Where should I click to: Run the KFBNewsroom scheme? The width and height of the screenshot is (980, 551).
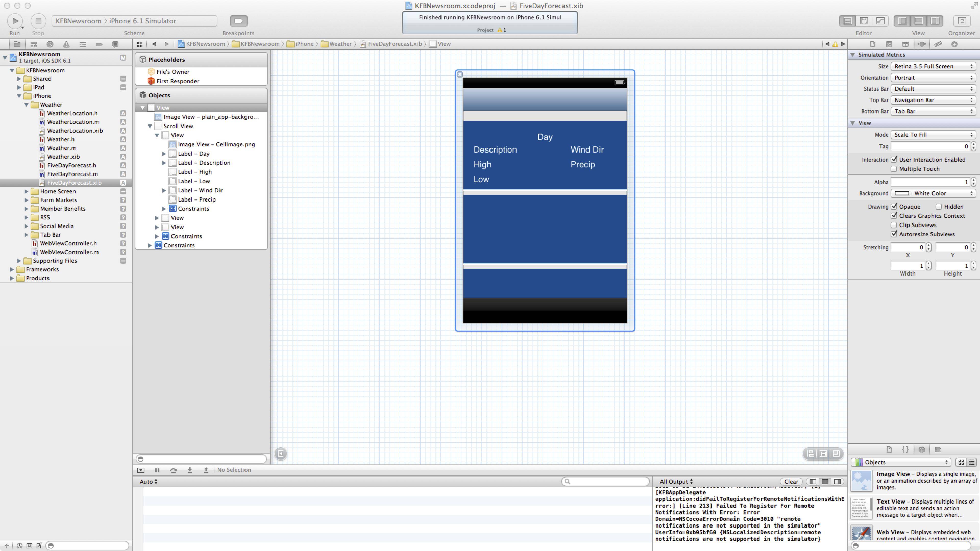[15, 21]
